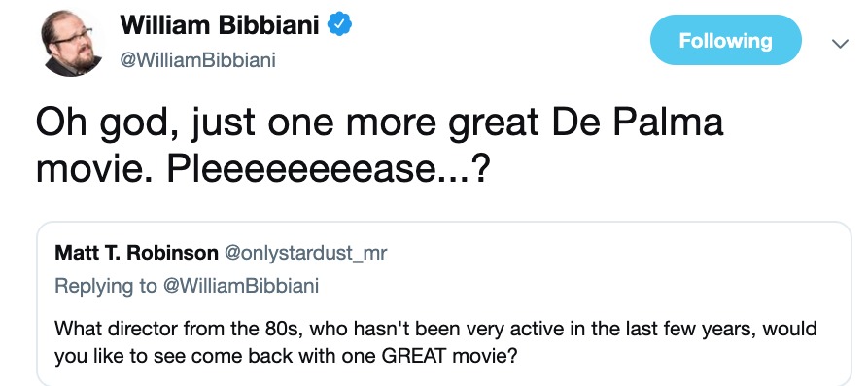Click the quoted line starting you like to see
The height and width of the screenshot is (386, 868).
(286, 355)
